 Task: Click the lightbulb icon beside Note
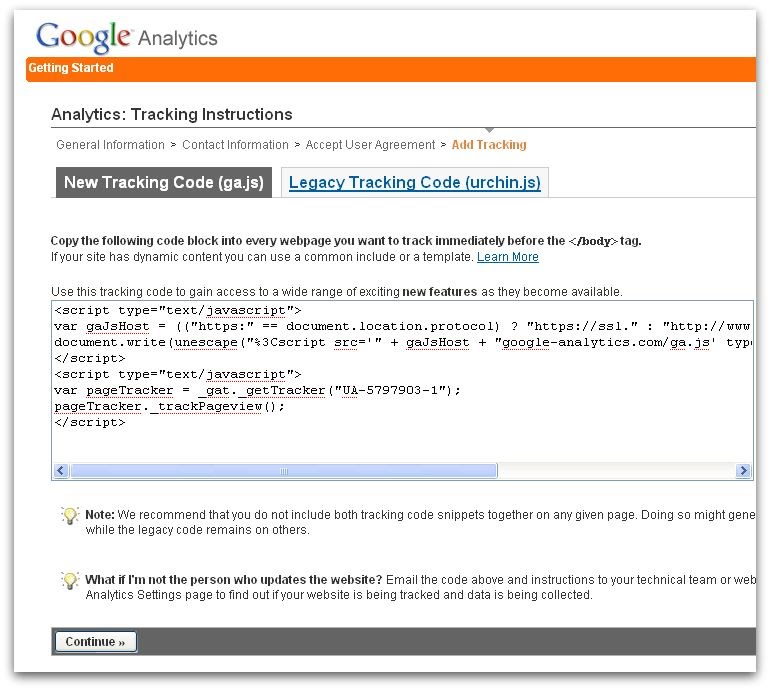[x=70, y=515]
